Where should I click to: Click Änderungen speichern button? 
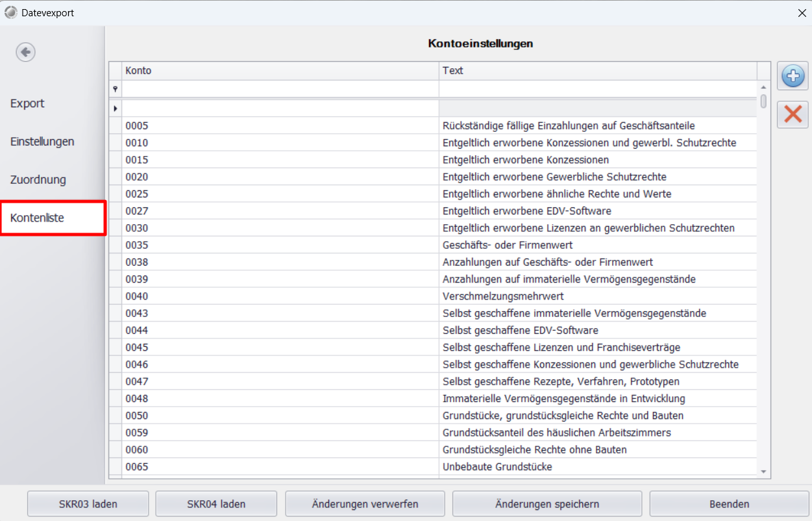[547, 504]
